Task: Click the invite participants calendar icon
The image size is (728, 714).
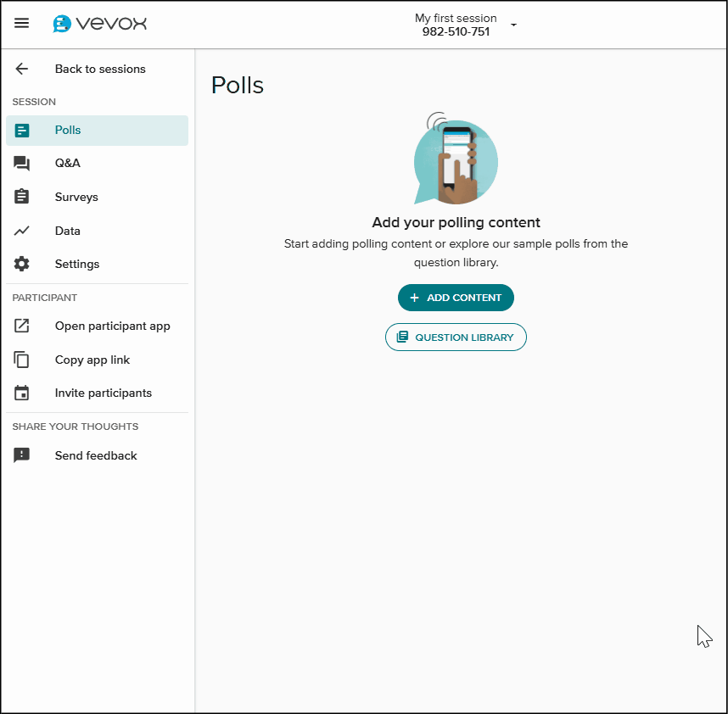Action: pyautogui.click(x=22, y=393)
